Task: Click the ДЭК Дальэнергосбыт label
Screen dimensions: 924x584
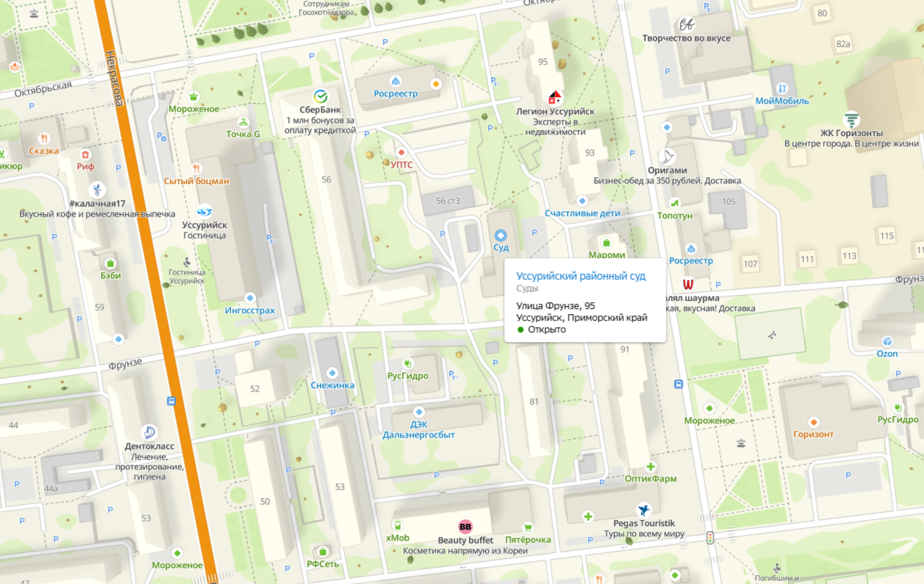Action: [x=418, y=430]
